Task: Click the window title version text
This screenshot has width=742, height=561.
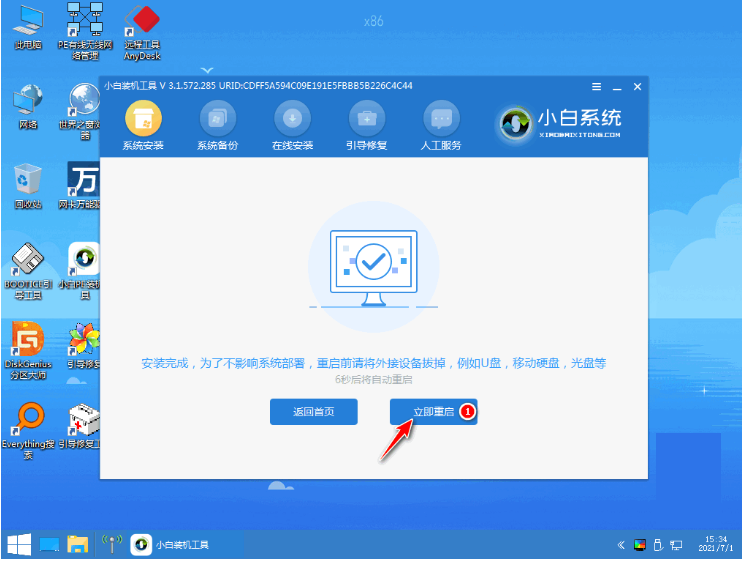Action: click(x=258, y=86)
